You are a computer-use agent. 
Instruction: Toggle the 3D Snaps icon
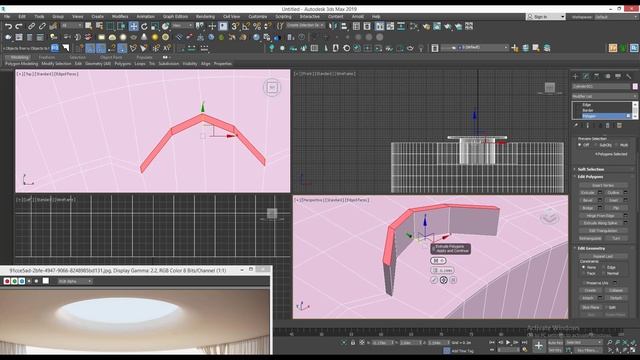[235, 27]
